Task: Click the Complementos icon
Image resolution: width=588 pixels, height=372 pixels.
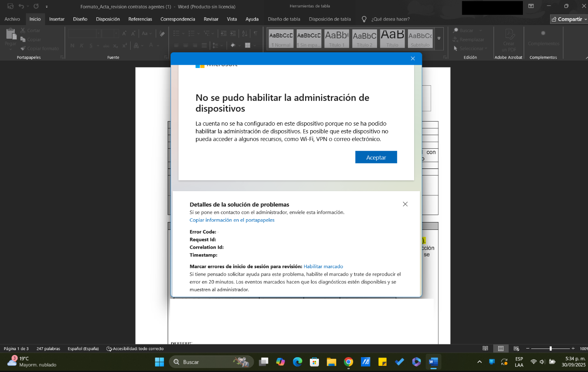Action: click(543, 33)
